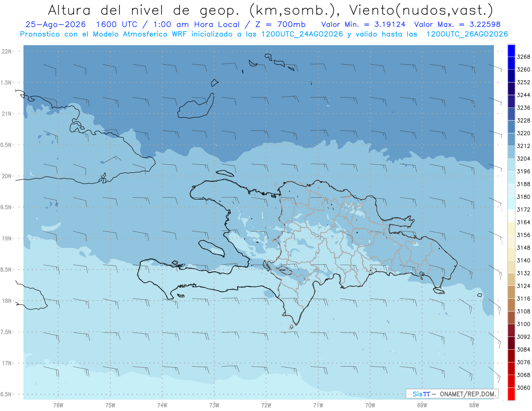
Task: Click the legend value '3060'
Action: coord(524,388)
